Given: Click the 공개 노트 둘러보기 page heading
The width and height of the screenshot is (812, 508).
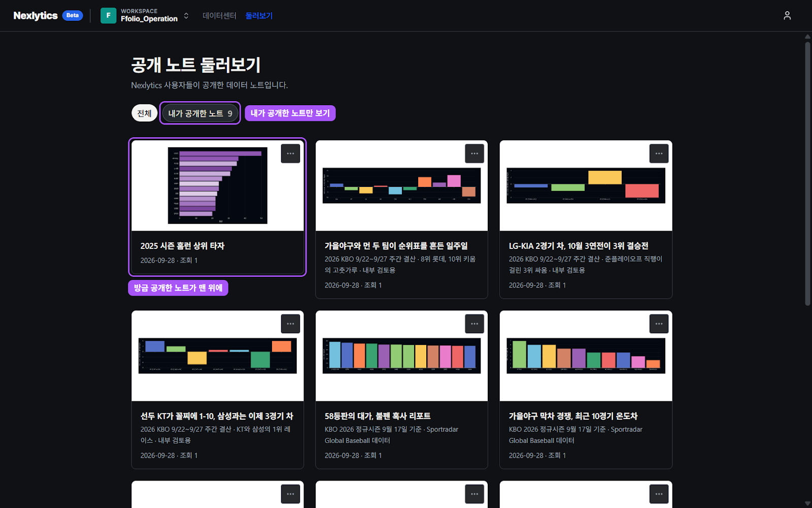Looking at the screenshot, I should (196, 65).
